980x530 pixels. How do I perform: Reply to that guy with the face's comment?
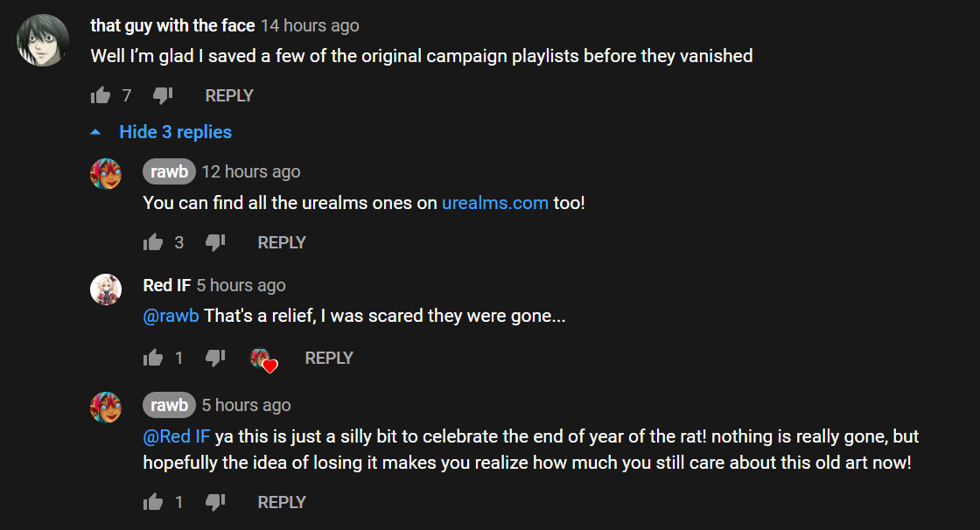[229, 95]
